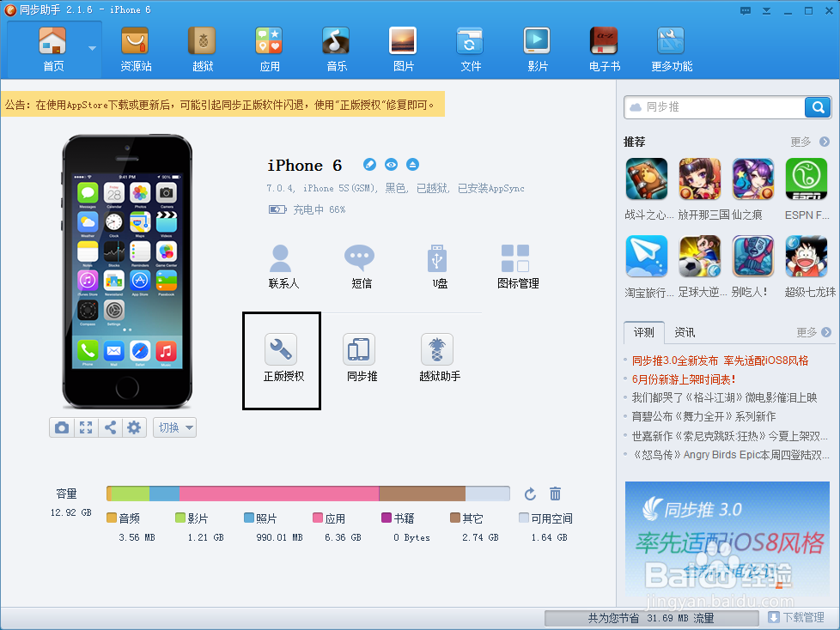The image size is (840, 630).
Task: Refresh the capacity information
Action: pos(530,494)
